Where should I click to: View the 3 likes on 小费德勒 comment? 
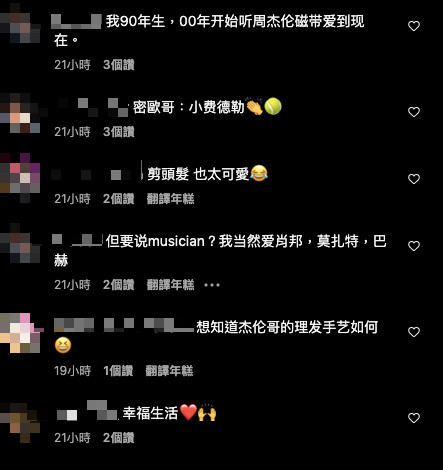pyautogui.click(x=118, y=132)
